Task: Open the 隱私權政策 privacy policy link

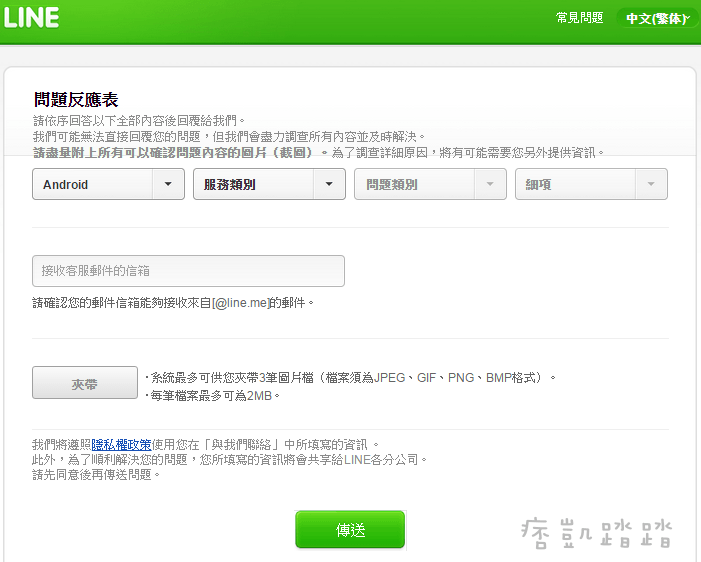Action: tap(122, 444)
